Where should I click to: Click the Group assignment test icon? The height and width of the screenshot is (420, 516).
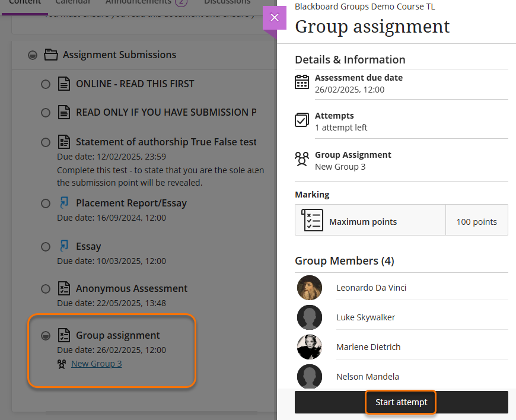coord(63,336)
